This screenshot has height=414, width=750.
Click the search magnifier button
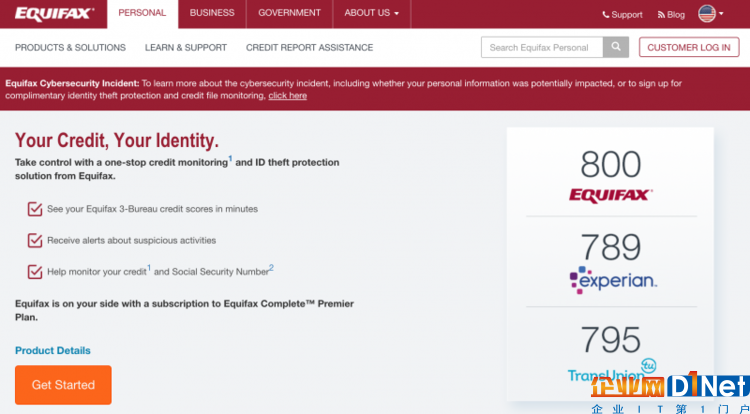coord(616,47)
